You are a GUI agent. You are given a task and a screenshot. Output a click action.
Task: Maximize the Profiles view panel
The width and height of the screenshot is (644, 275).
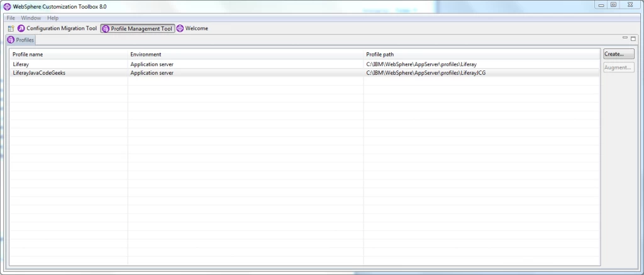[633, 38]
